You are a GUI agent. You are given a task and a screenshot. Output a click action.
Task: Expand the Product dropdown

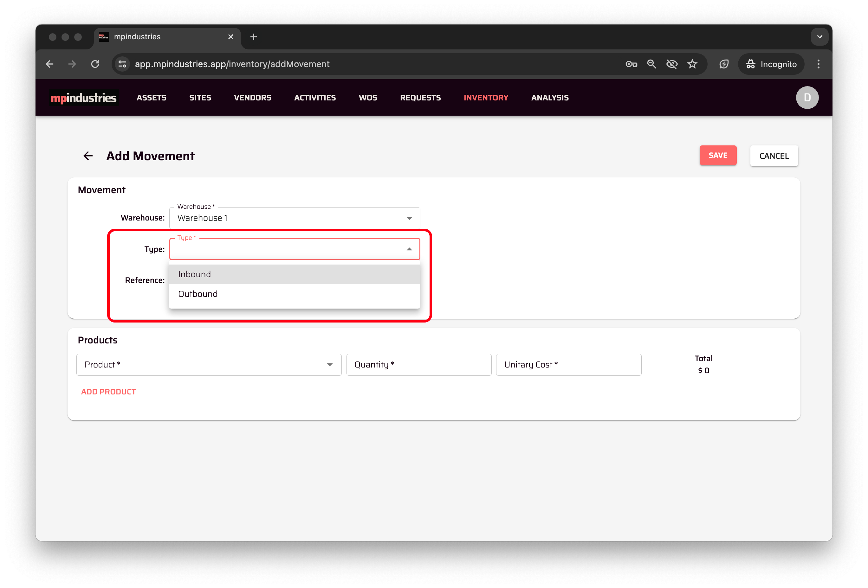[329, 365]
